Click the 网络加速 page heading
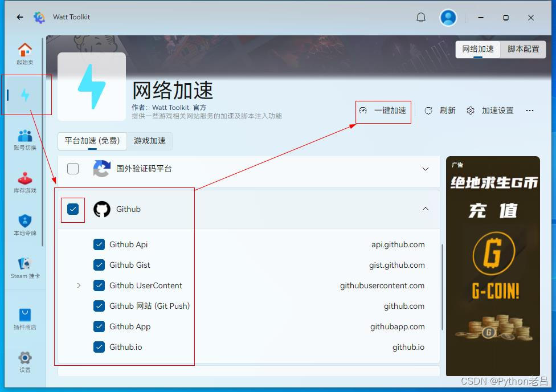Image resolution: width=556 pixels, height=392 pixels. (173, 90)
